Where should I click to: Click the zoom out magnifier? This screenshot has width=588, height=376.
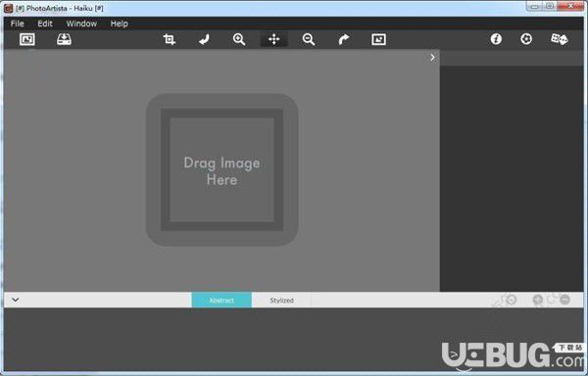point(309,39)
